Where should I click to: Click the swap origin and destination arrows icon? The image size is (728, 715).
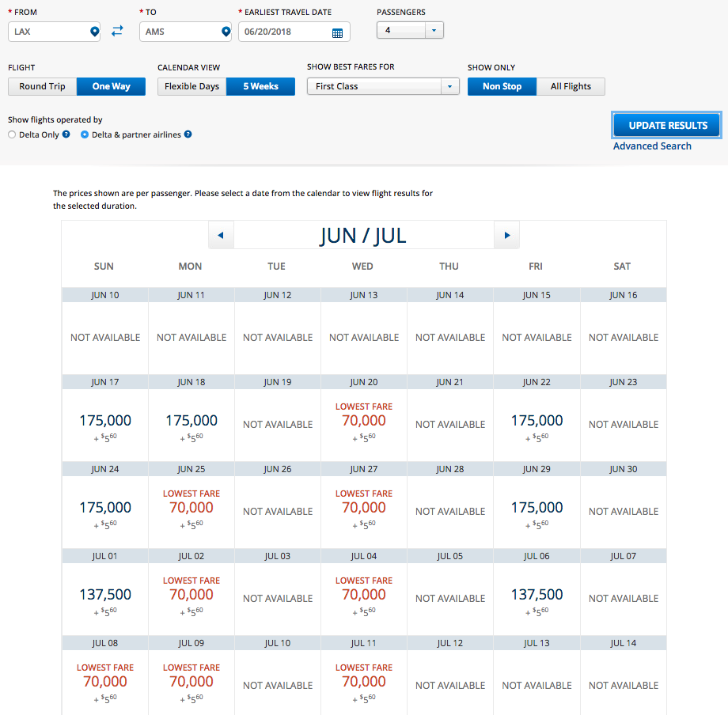tap(117, 32)
